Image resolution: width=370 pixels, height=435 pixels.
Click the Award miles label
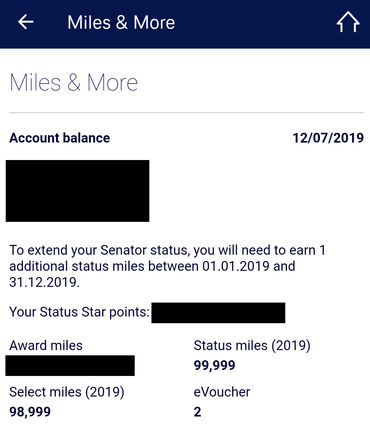[46, 346]
